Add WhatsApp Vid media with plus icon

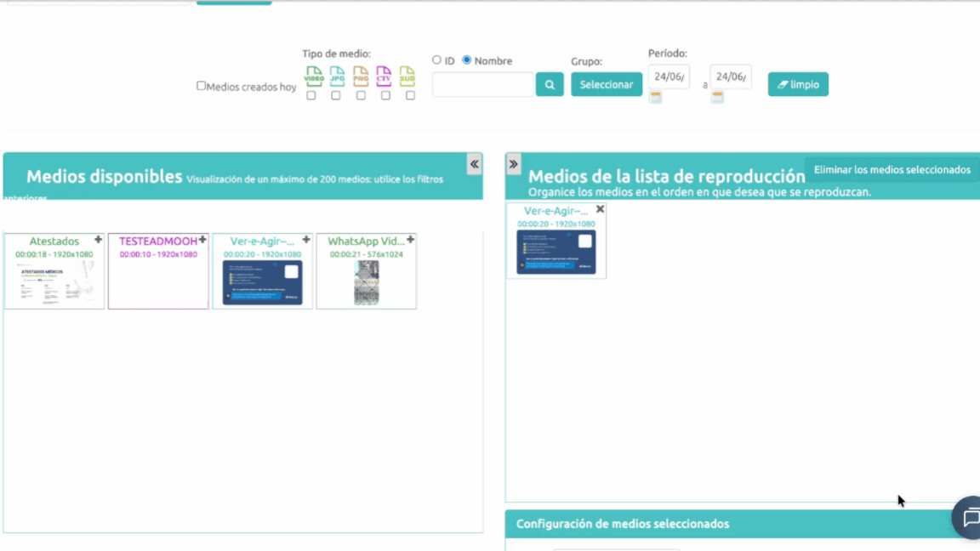coord(411,239)
